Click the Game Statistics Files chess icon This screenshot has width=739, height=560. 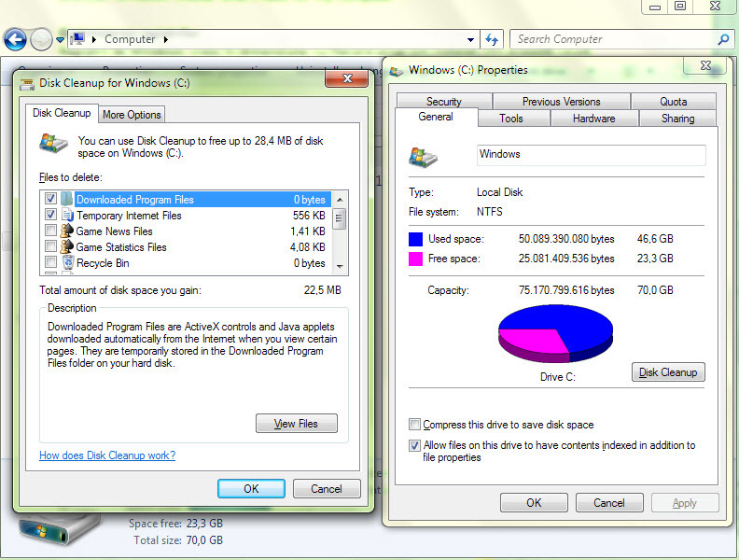(x=67, y=246)
